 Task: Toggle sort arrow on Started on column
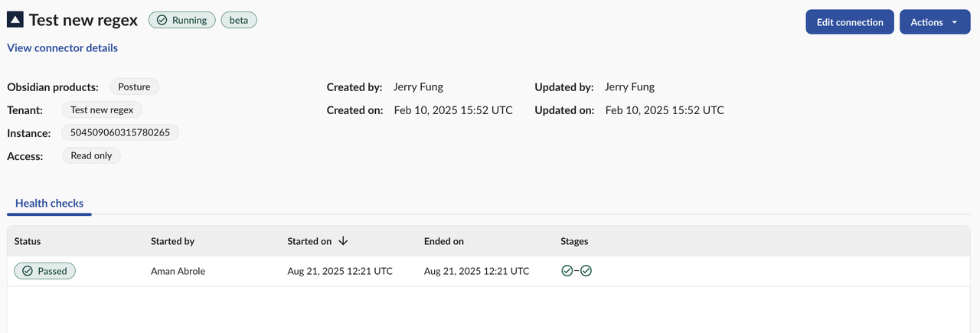click(343, 240)
